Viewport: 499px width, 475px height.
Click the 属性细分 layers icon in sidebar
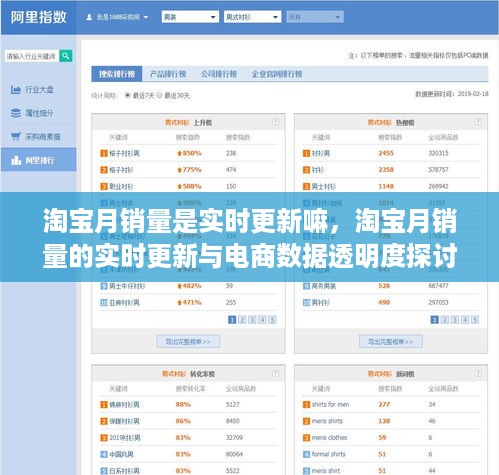click(x=16, y=113)
